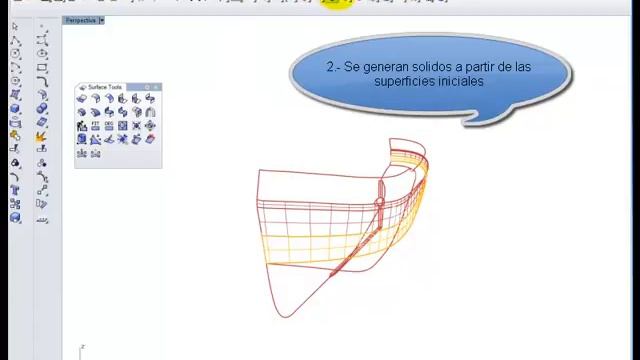
Task: Choose the Polygon tool
Action: (x=15, y=81)
